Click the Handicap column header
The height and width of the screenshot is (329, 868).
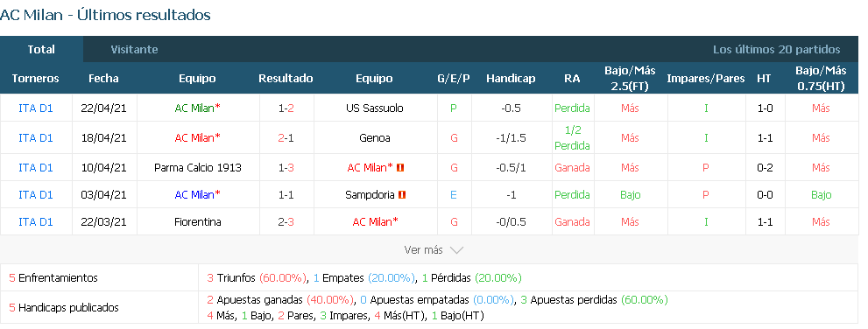click(511, 79)
